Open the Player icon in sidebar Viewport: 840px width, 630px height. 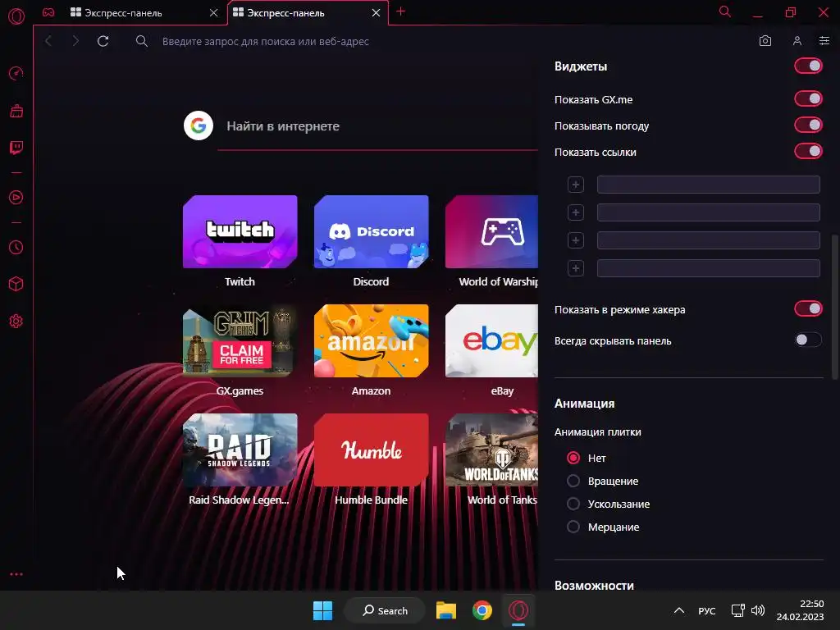(16, 198)
